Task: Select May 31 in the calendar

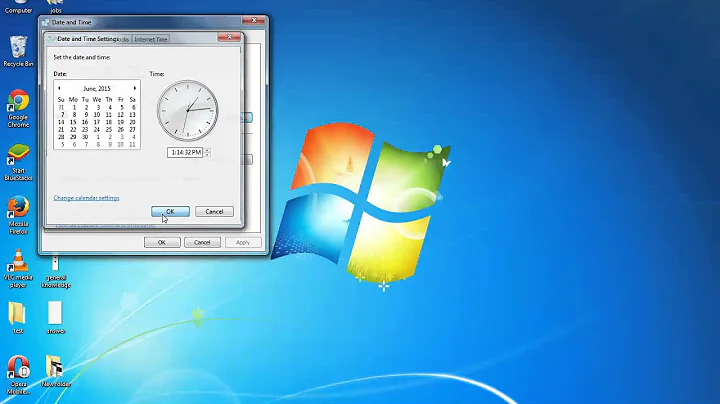Action: pos(61,107)
